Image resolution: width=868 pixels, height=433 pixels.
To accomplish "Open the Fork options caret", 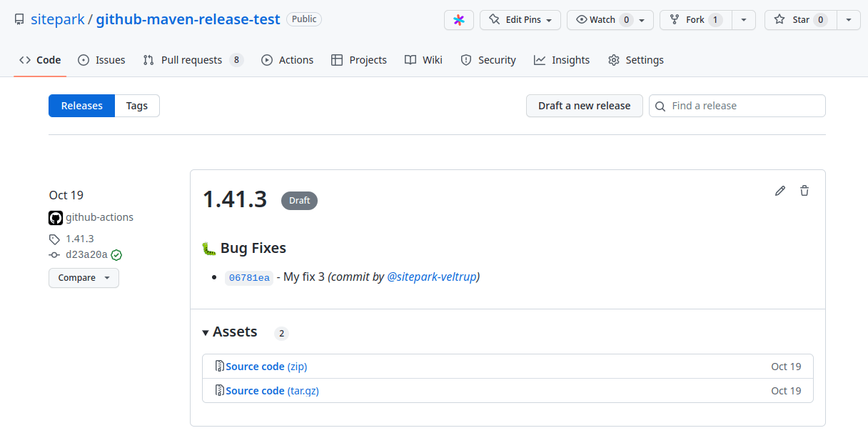I will click(743, 19).
